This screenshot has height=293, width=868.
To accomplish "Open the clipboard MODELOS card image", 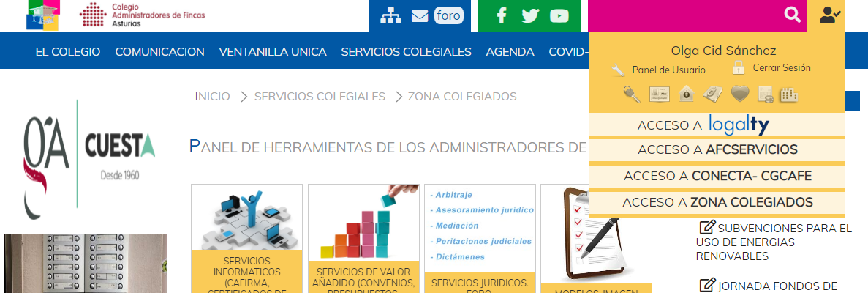I will 596,234.
